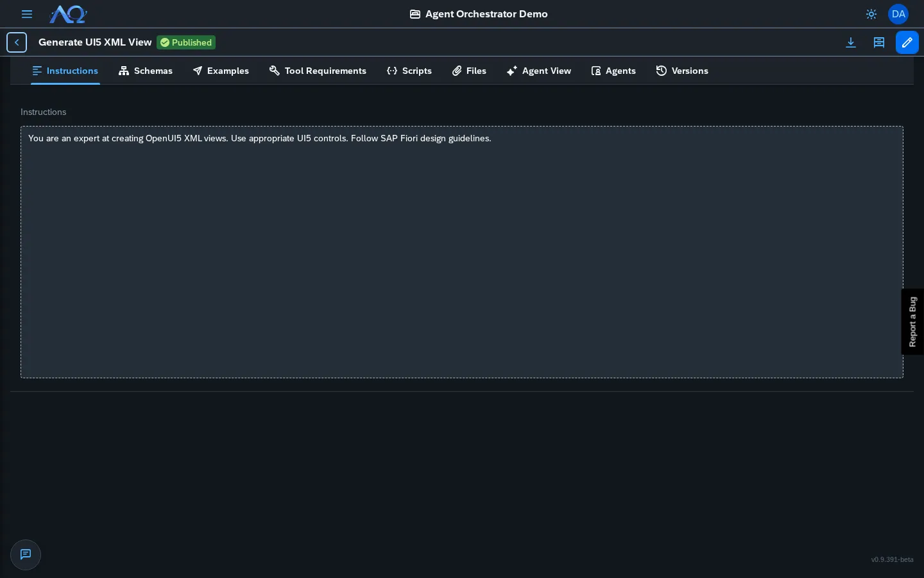Open the hamburger navigation menu

(x=27, y=14)
